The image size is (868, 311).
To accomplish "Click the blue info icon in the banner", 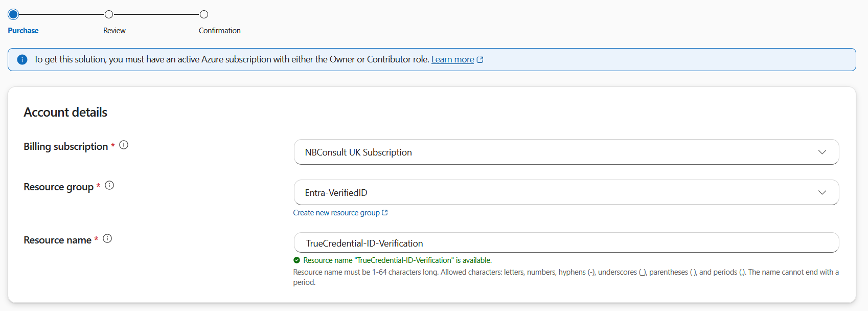I will click(22, 60).
